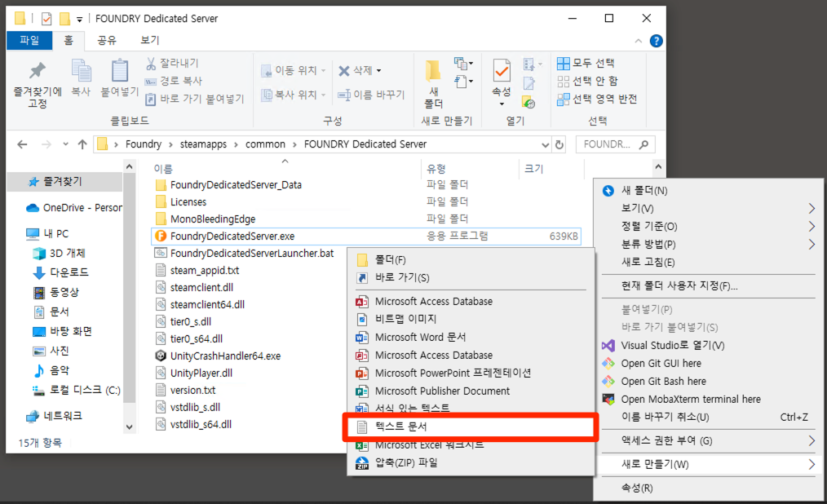This screenshot has height=504, width=827.
Task: Collapse the ribbon with chevron
Action: [639, 41]
